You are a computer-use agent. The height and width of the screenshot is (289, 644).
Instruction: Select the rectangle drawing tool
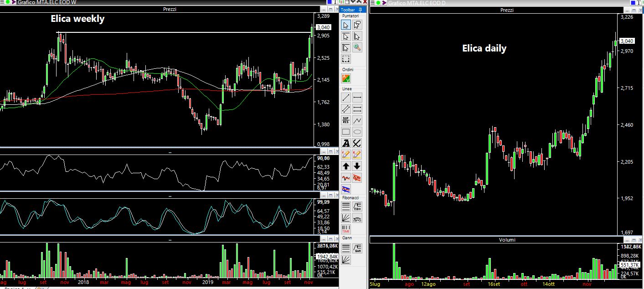[346, 132]
